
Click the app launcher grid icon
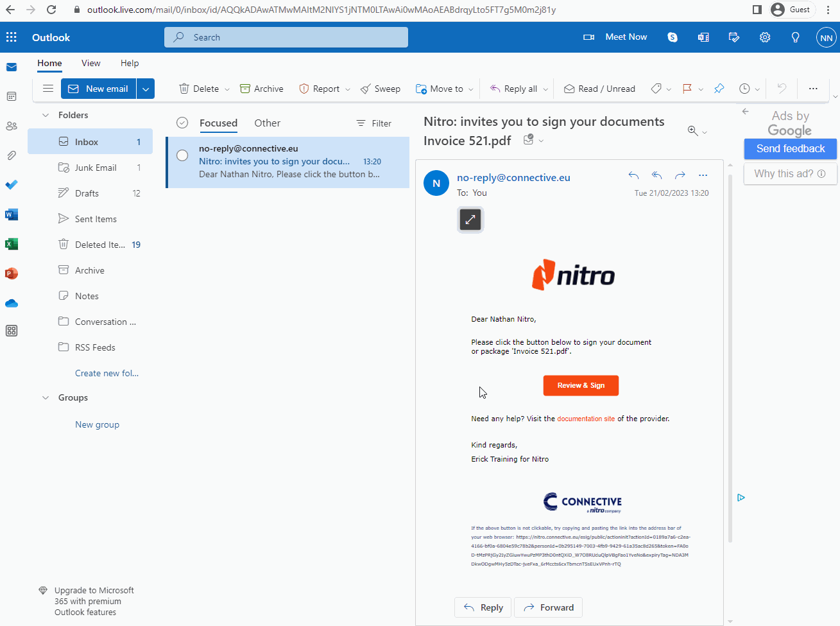(x=12, y=37)
